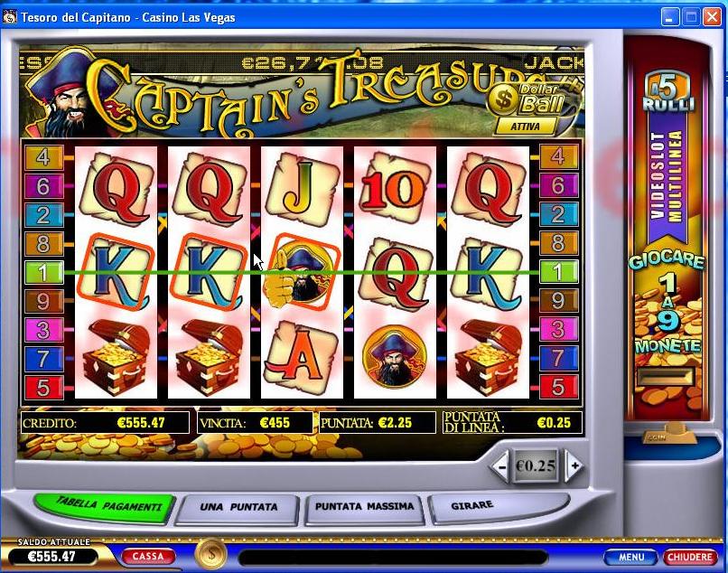Viewport: 728px width, 573px height.
Task: Decrease coin value with minus arrow
Action: [x=501, y=465]
